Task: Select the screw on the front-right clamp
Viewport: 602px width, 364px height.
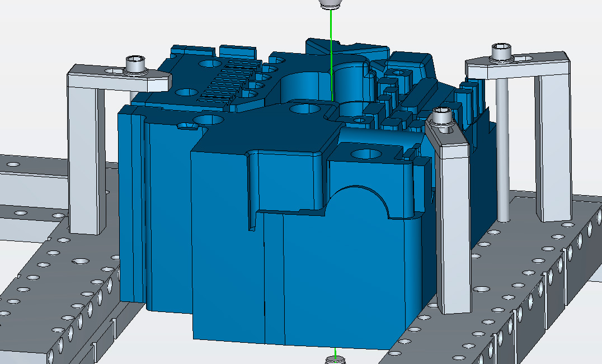Action: click(443, 118)
